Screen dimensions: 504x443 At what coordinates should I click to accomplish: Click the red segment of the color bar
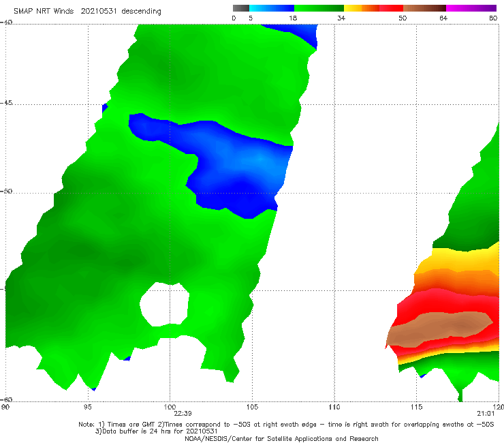[391, 8]
